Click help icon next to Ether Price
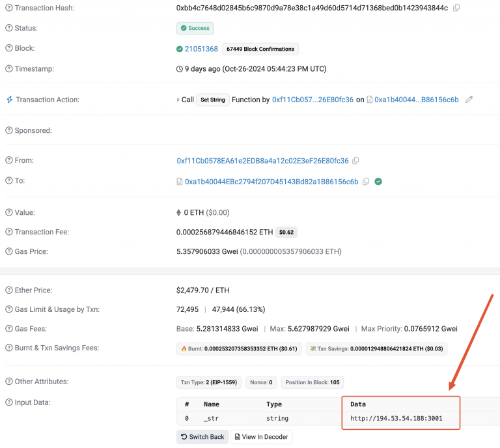The height and width of the screenshot is (448, 500). 9,290
